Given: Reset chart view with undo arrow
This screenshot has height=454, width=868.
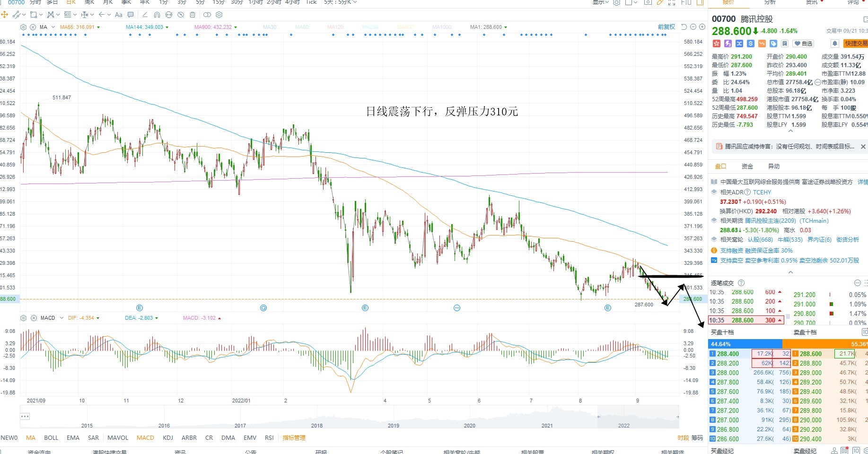Looking at the screenshot, I should point(684,27).
